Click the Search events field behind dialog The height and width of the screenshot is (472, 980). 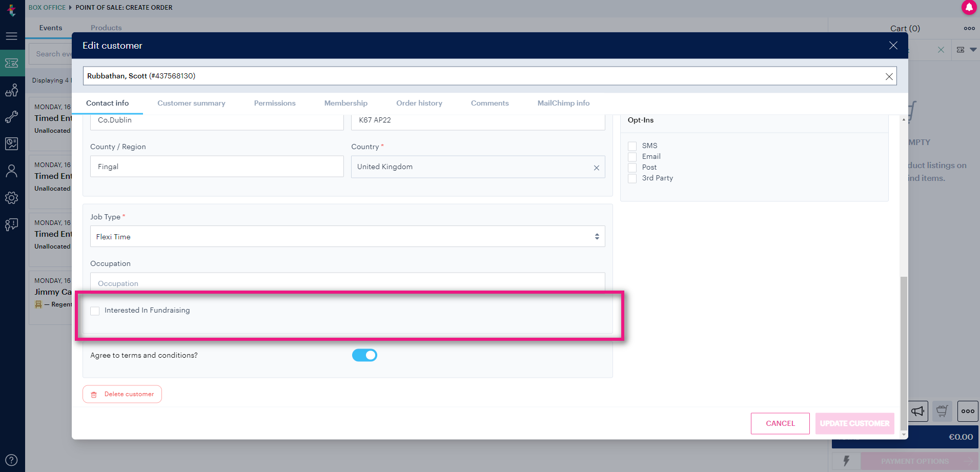click(50, 54)
